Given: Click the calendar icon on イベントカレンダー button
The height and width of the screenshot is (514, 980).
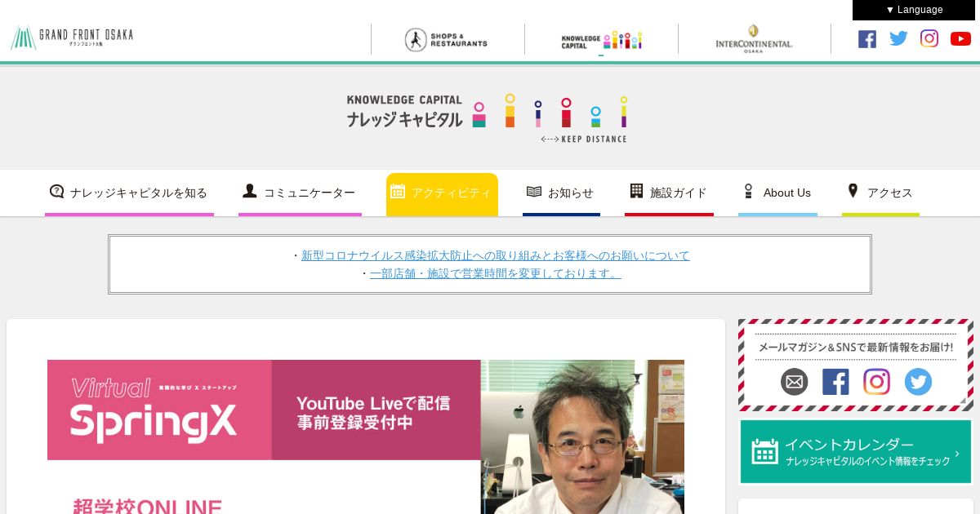Looking at the screenshot, I should 765,451.
